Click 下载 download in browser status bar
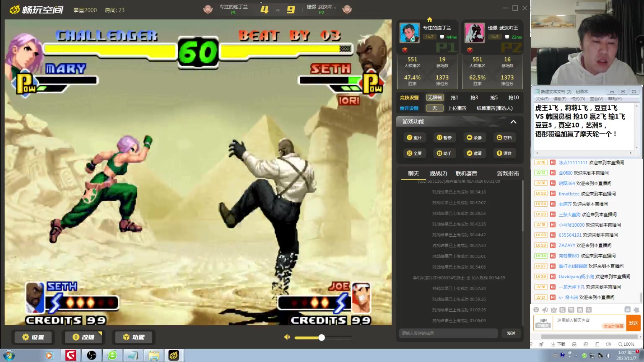The width and height of the screenshot is (644, 362). tap(558, 344)
